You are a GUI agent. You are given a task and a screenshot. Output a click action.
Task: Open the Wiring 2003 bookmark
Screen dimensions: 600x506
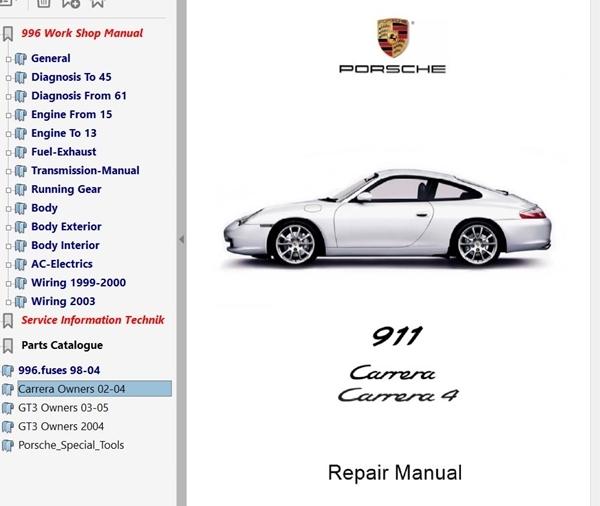click(64, 302)
